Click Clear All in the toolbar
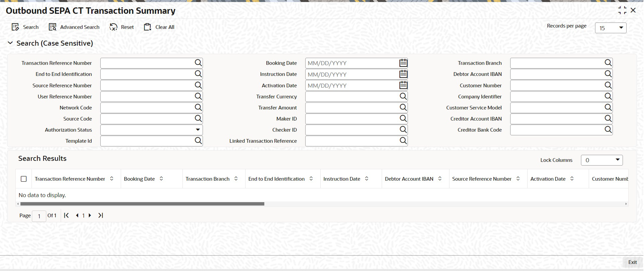The height and width of the screenshot is (271, 644). tap(159, 27)
